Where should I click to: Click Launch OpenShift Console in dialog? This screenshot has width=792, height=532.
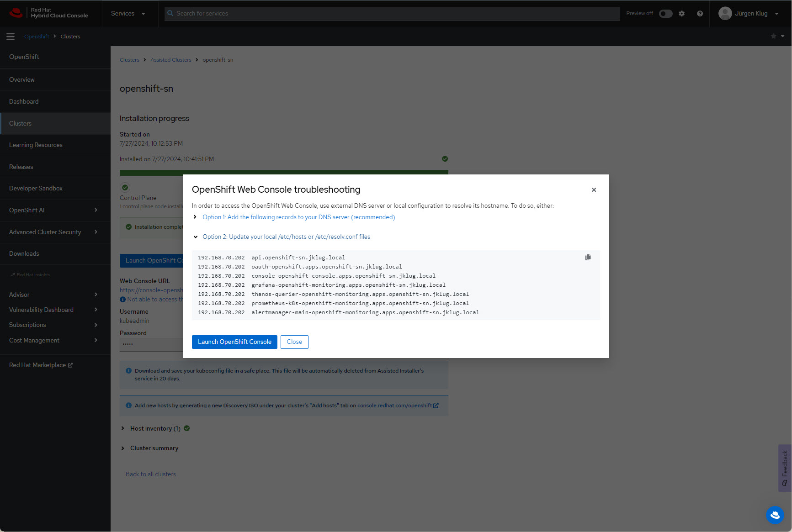pyautogui.click(x=234, y=342)
